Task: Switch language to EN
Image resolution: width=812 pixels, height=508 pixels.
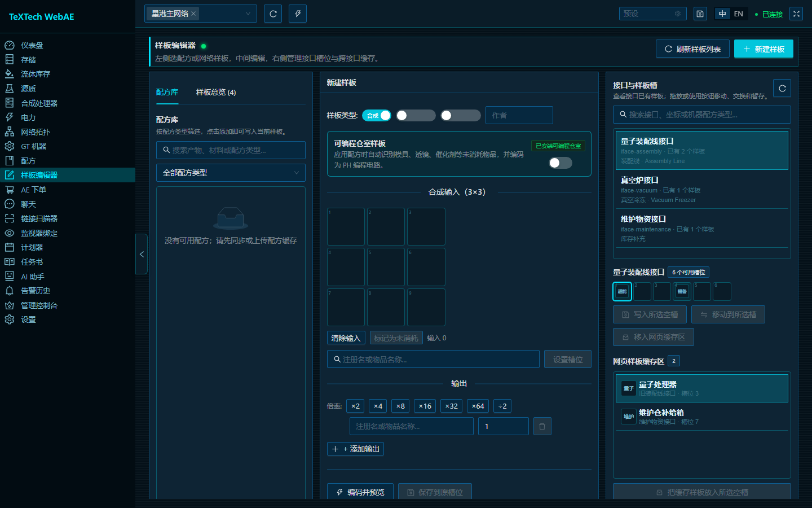Action: (x=739, y=14)
